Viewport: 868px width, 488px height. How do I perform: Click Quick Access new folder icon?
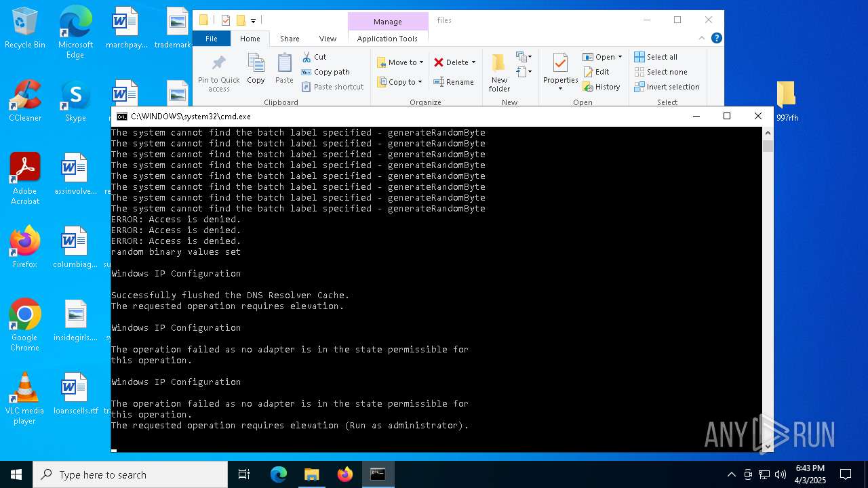(x=241, y=20)
